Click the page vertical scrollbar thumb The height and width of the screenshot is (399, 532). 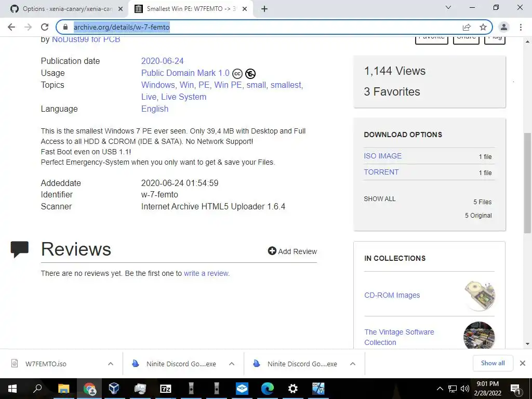tap(527, 183)
